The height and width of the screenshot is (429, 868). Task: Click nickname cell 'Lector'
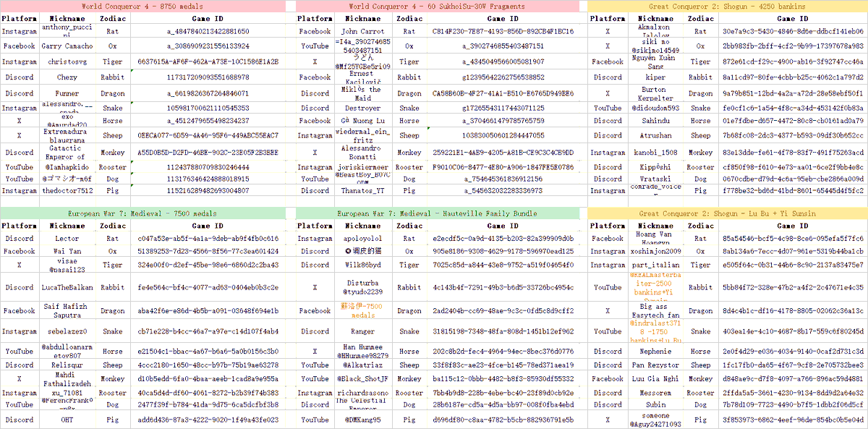(x=67, y=238)
